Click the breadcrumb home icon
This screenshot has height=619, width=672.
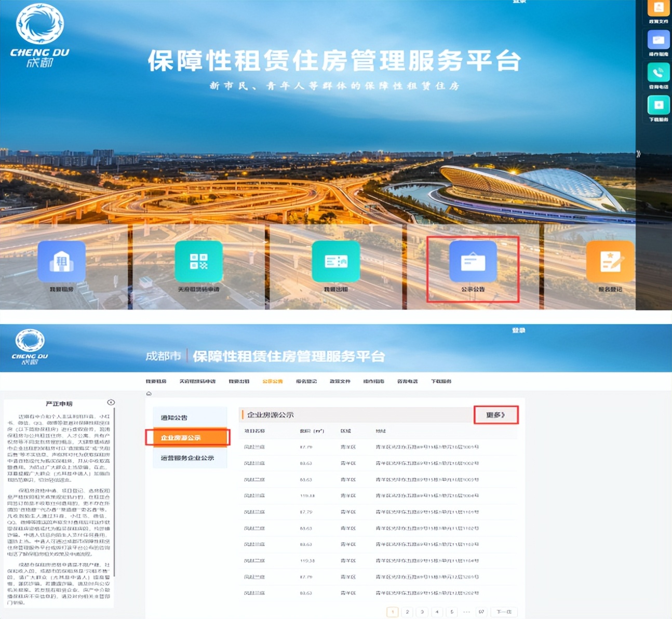(x=148, y=393)
